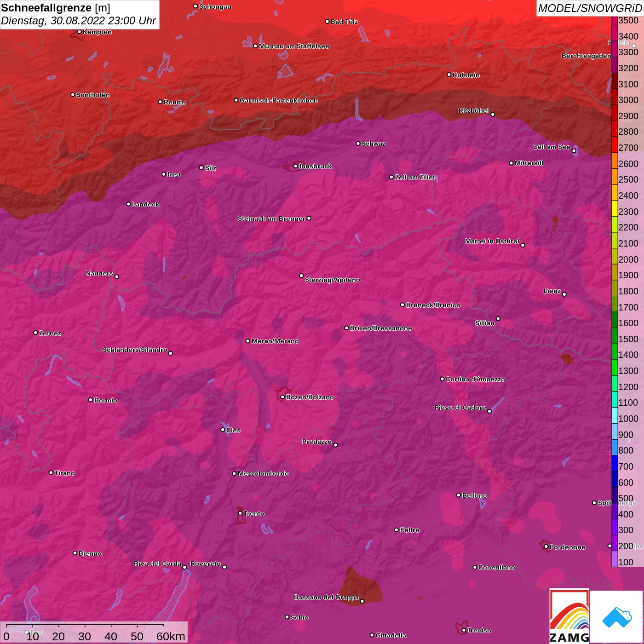The image size is (644, 644).
Task: Select the Cortina d'Ampezzo marker
Action: click(442, 379)
